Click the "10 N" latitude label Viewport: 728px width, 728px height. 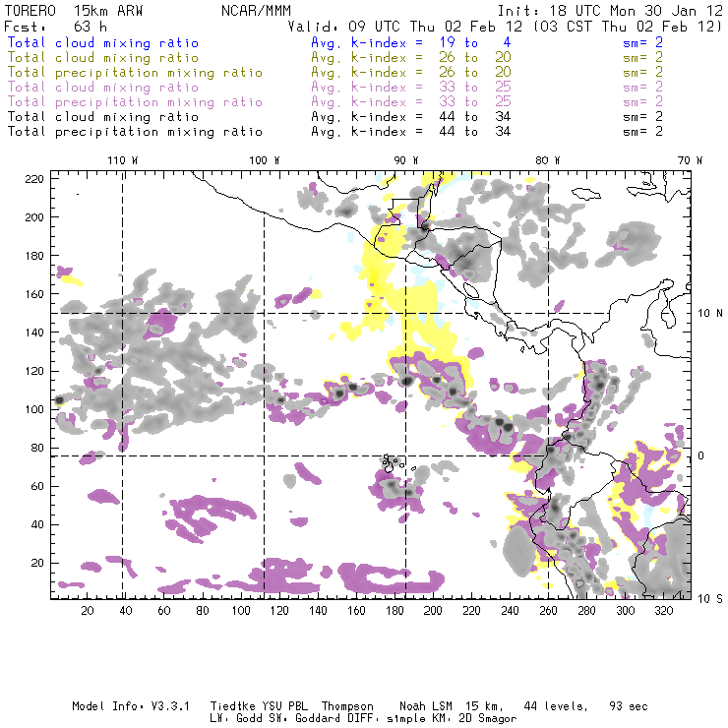click(x=710, y=314)
